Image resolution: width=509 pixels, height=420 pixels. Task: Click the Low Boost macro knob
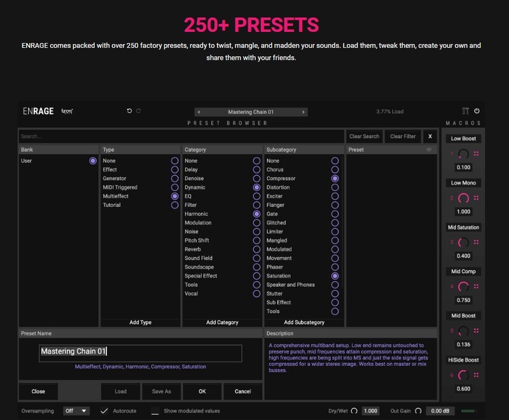463,154
